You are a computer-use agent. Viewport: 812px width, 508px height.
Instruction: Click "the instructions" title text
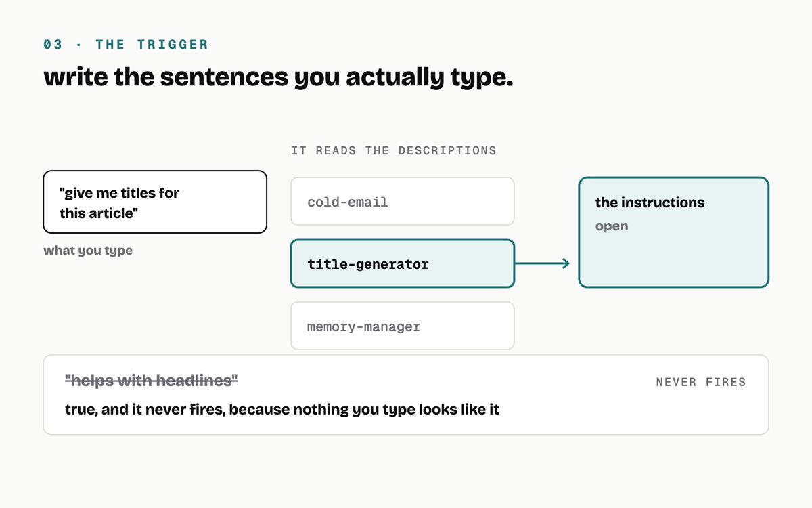650,203
